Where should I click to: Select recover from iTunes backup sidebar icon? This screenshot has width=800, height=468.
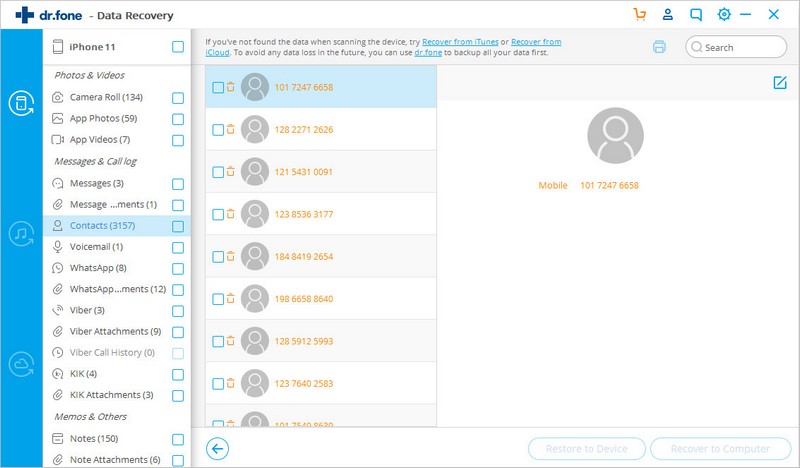click(x=21, y=234)
